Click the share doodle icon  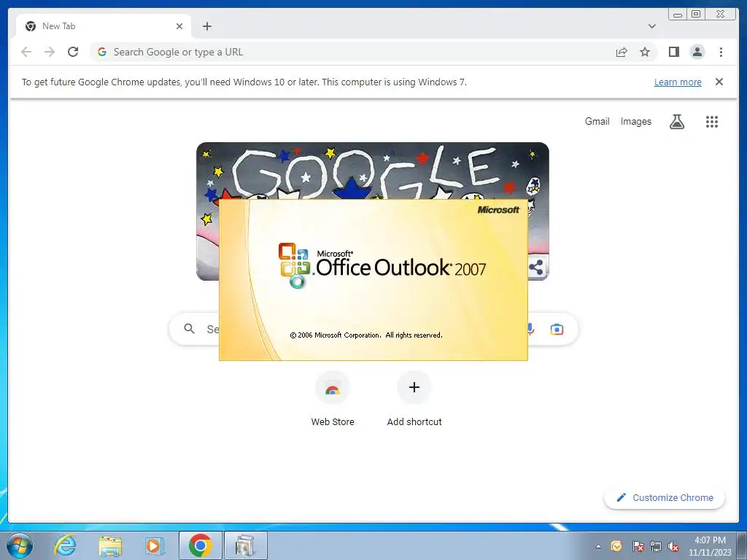tap(536, 267)
